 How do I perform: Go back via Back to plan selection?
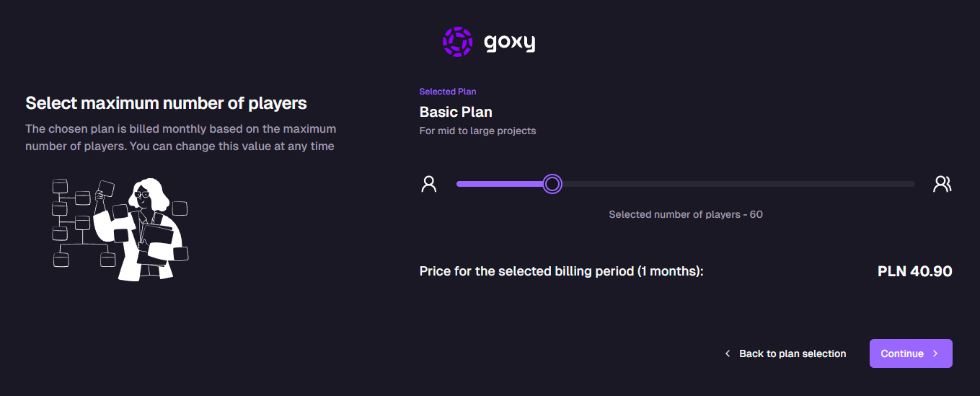point(792,353)
